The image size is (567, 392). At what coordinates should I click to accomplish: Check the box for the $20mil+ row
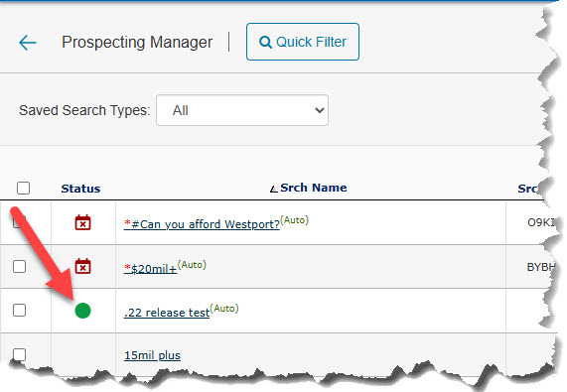pos(19,267)
